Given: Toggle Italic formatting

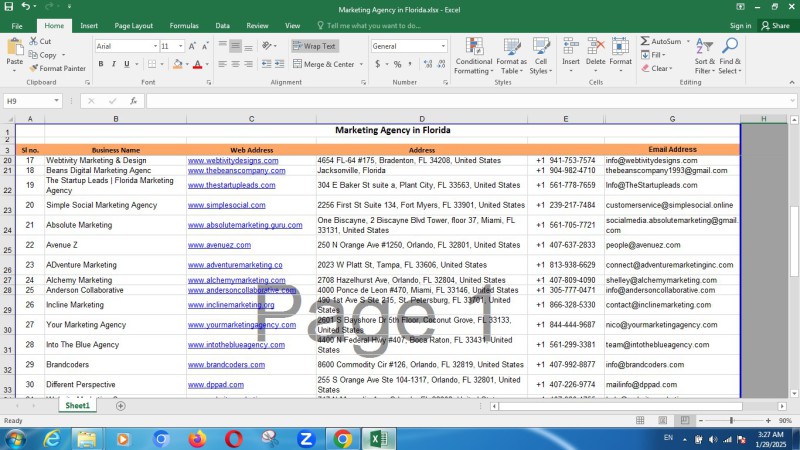Looking at the screenshot, I should [x=115, y=64].
